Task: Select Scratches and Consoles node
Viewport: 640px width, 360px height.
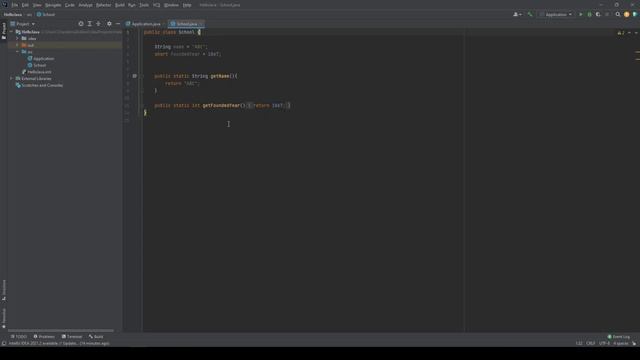Action: (39, 85)
